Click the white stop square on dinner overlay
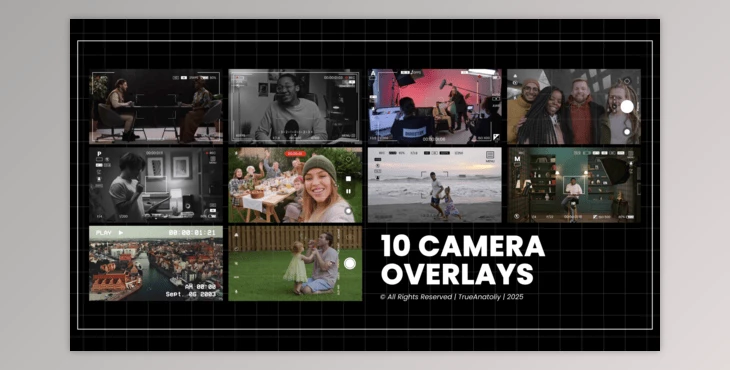Screen dimensions: 730x370 click(x=348, y=179)
